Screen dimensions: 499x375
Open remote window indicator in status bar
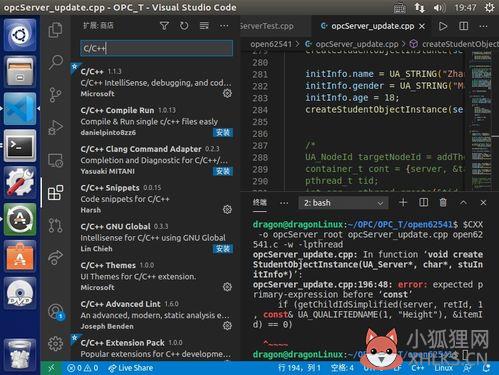coord(51,368)
